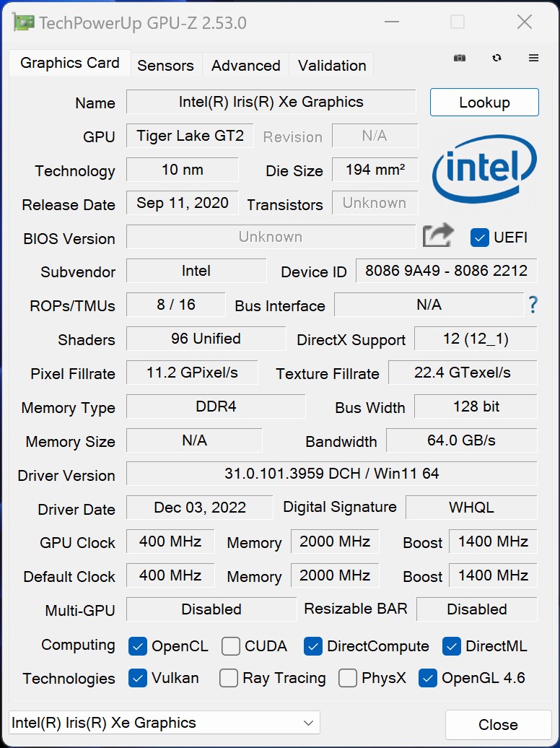Toggle the Ray Tracing checkbox

click(x=229, y=678)
